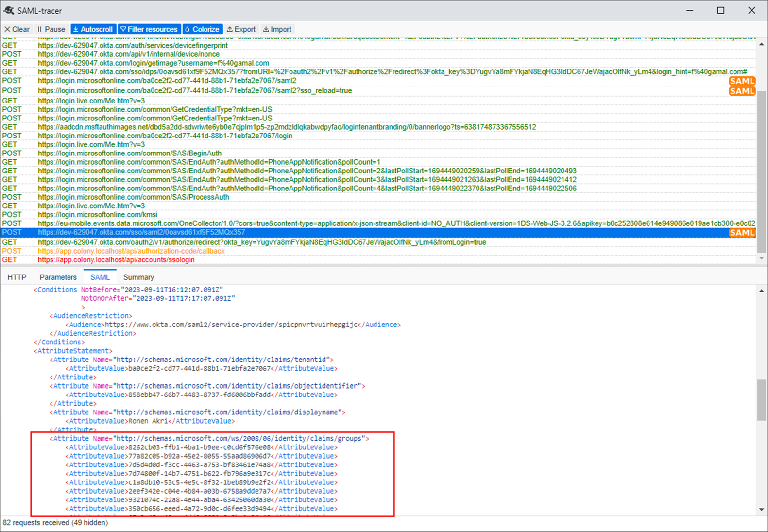Pause the request capture

[x=51, y=29]
